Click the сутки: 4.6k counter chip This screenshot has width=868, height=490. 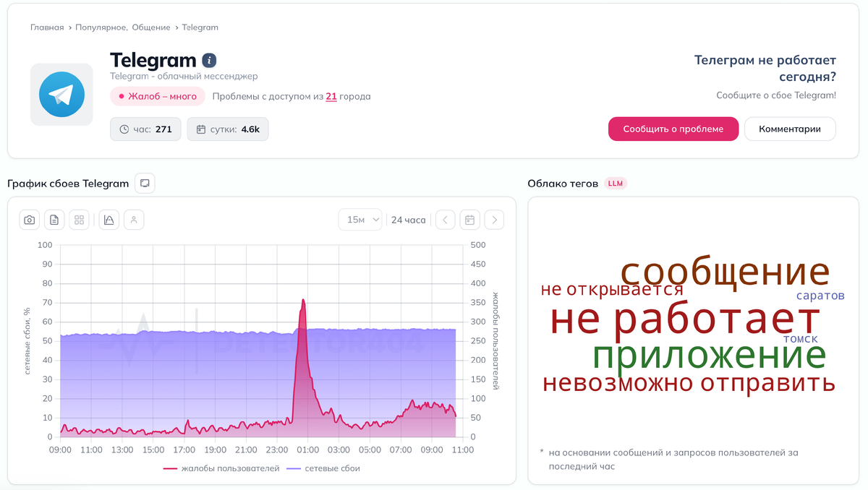228,129
